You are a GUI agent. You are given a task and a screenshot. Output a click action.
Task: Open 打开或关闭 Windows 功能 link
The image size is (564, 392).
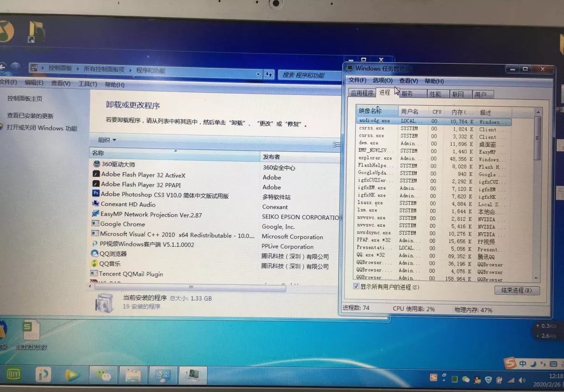coord(42,128)
